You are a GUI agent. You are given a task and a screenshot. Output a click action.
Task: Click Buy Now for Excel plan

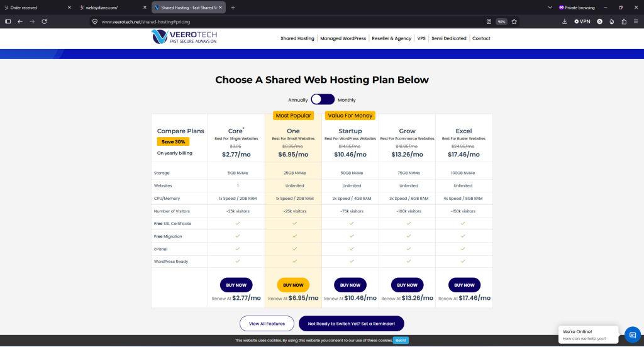click(464, 285)
